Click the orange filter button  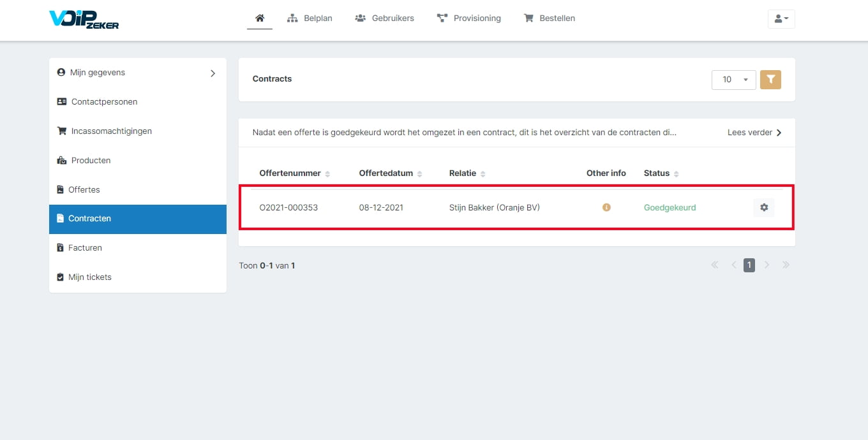pos(771,80)
